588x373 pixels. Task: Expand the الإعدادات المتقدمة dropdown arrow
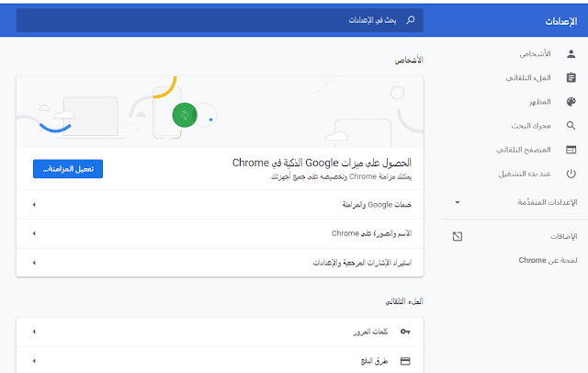coord(458,202)
